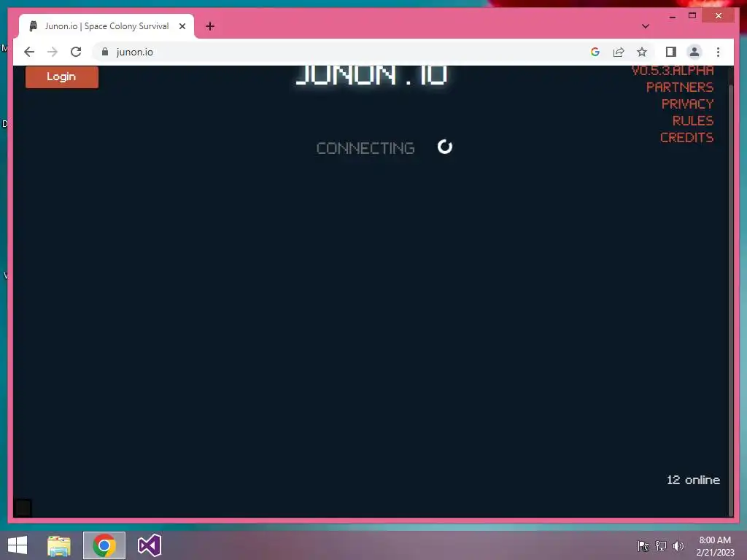Open File Explorer from taskbar
This screenshot has width=747, height=560.
point(59,545)
